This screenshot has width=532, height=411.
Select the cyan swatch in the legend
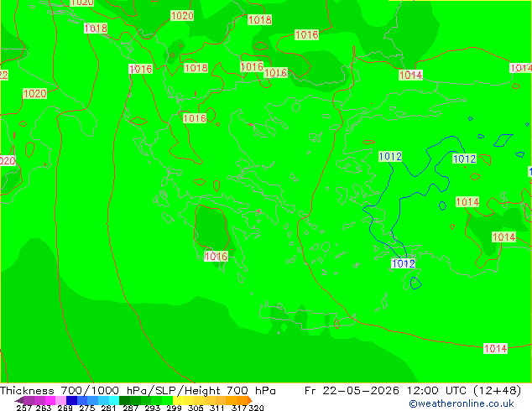tap(114, 400)
